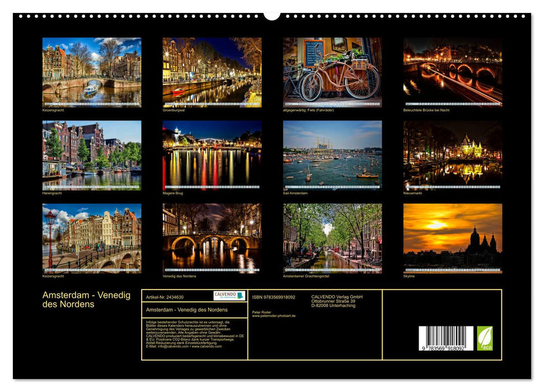Open the www.peterroder-photoart.de link

274,316
